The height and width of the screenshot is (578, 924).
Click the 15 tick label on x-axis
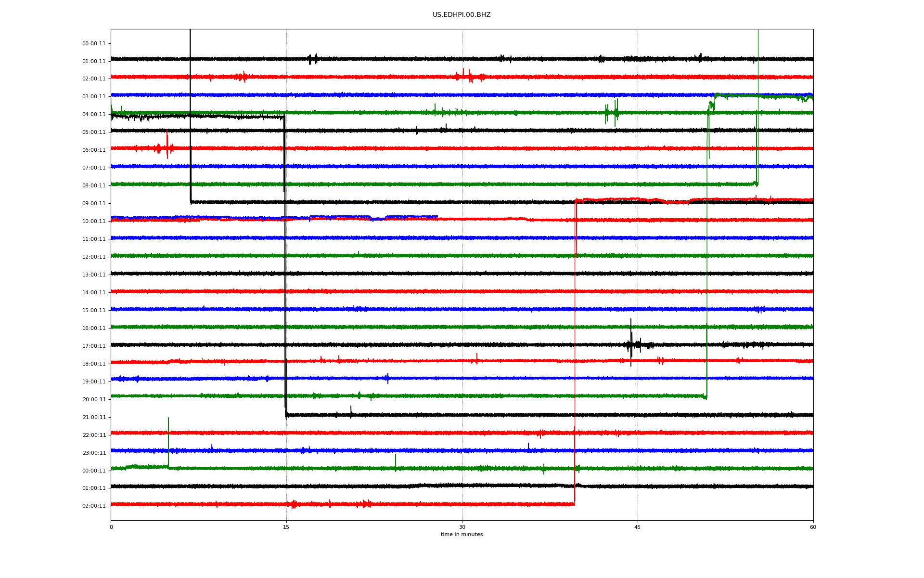point(286,527)
